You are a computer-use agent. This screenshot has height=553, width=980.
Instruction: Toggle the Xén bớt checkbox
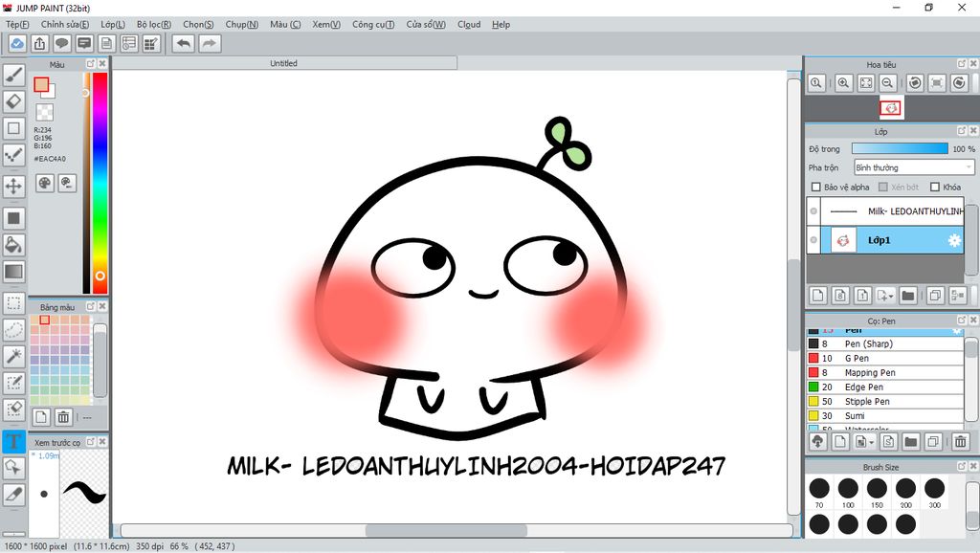883,187
